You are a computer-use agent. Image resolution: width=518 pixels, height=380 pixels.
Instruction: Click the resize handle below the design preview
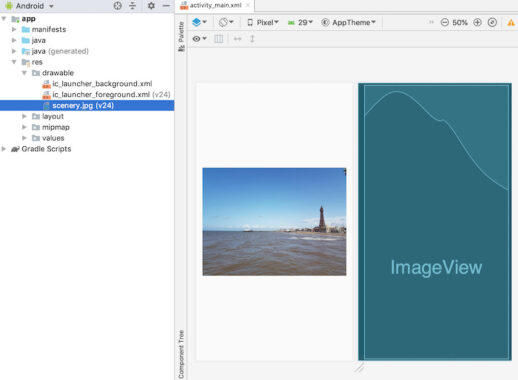[359, 368]
